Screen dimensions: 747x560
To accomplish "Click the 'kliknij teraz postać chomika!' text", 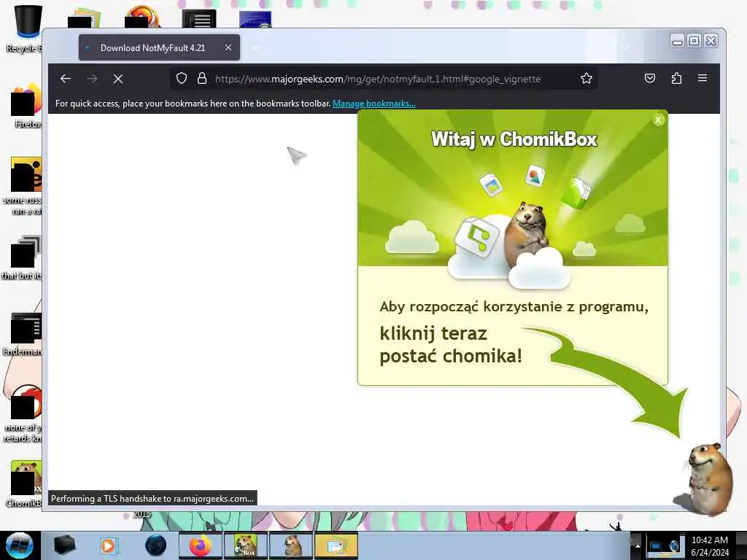I will tap(451, 344).
